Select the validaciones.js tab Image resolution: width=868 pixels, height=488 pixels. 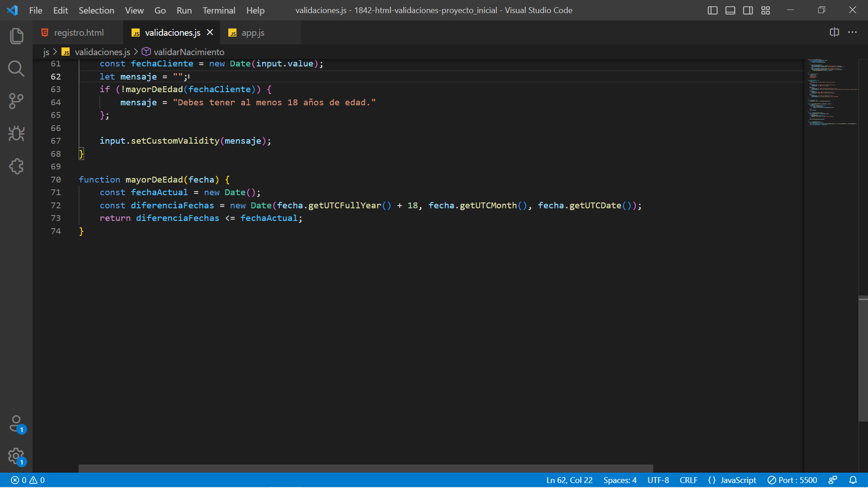click(172, 33)
